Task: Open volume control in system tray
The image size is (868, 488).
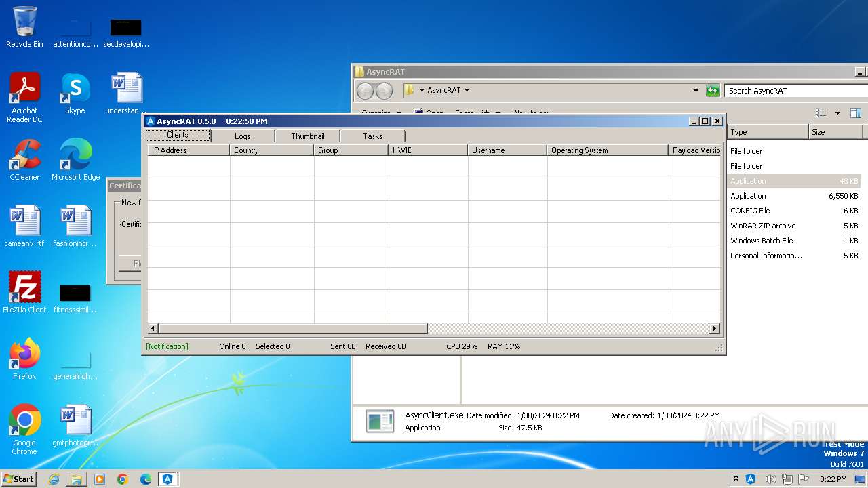Action: 771,479
